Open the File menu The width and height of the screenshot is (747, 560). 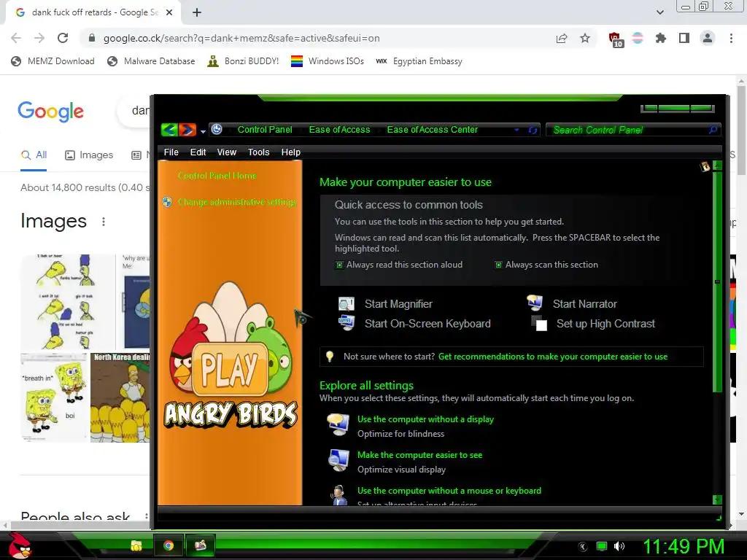click(171, 152)
